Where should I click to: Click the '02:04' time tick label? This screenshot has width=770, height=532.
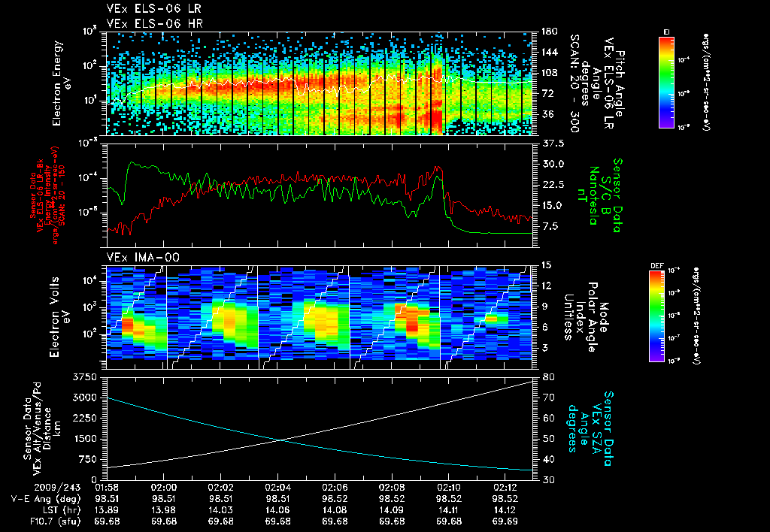click(x=278, y=488)
